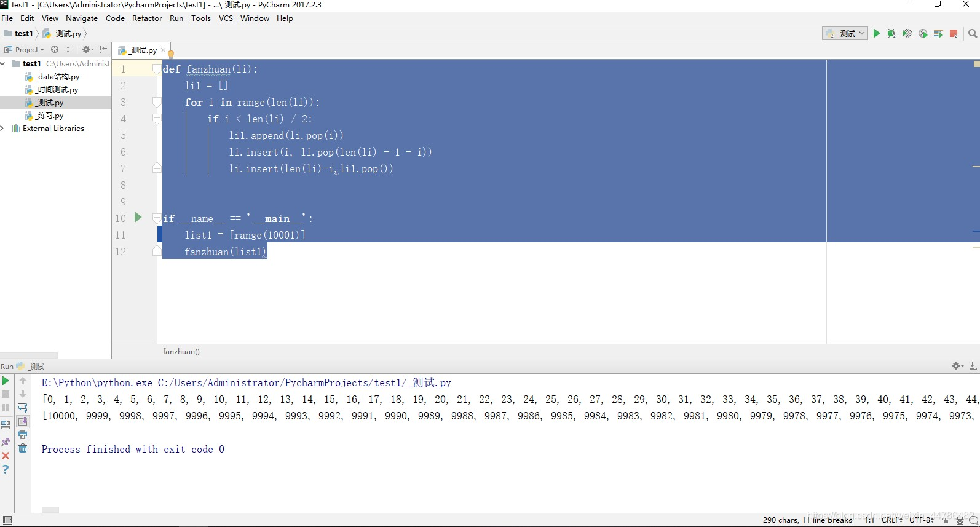Image resolution: width=980 pixels, height=527 pixels.
Task: Click the inspection status square atop editor stripe
Action: coord(976,64)
